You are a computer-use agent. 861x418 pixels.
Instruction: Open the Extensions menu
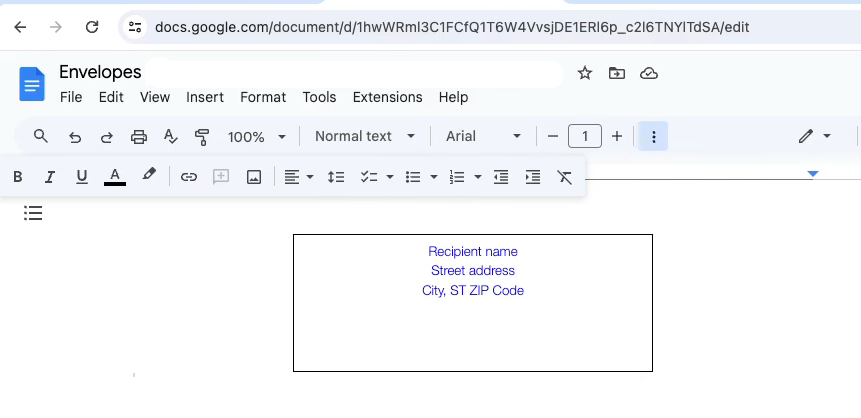point(387,98)
